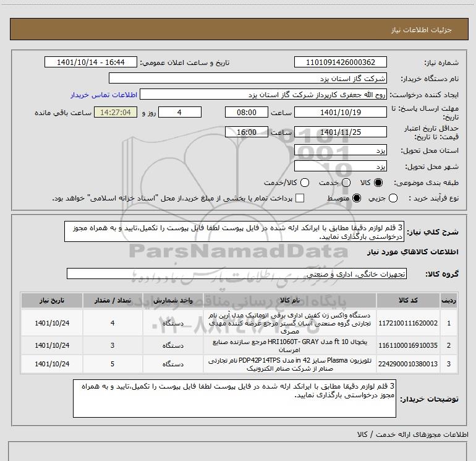Click the واحد شمارش column header

coord(172,300)
